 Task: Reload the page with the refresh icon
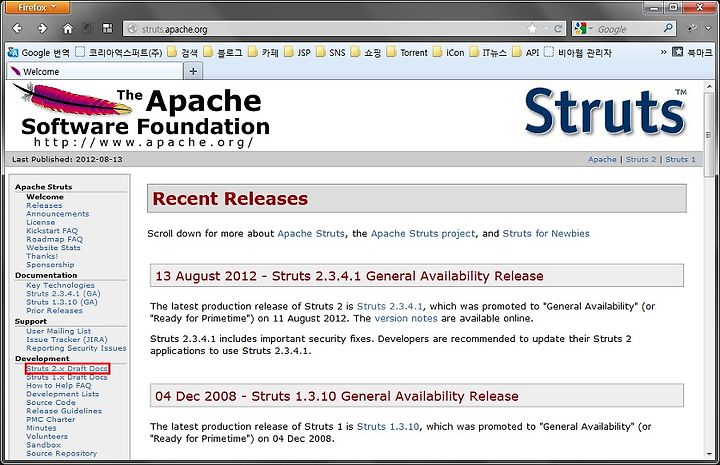coord(558,29)
